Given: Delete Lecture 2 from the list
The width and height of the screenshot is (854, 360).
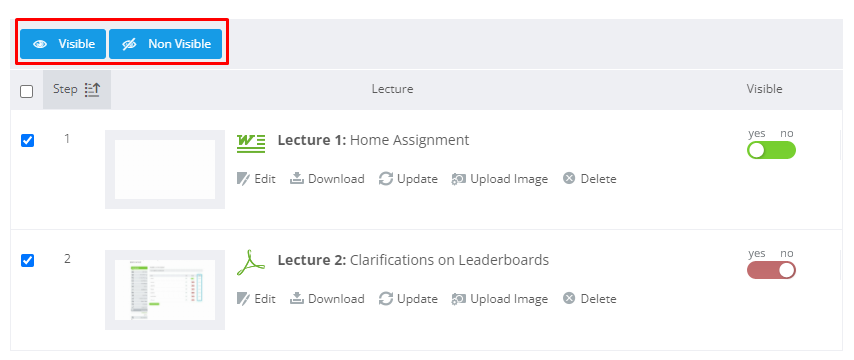Looking at the screenshot, I should coord(589,299).
